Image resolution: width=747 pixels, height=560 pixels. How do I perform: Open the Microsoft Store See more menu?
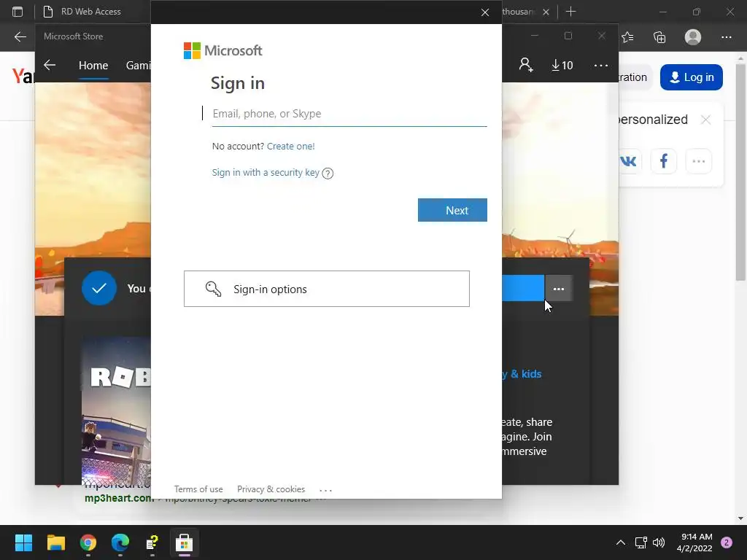(x=601, y=65)
